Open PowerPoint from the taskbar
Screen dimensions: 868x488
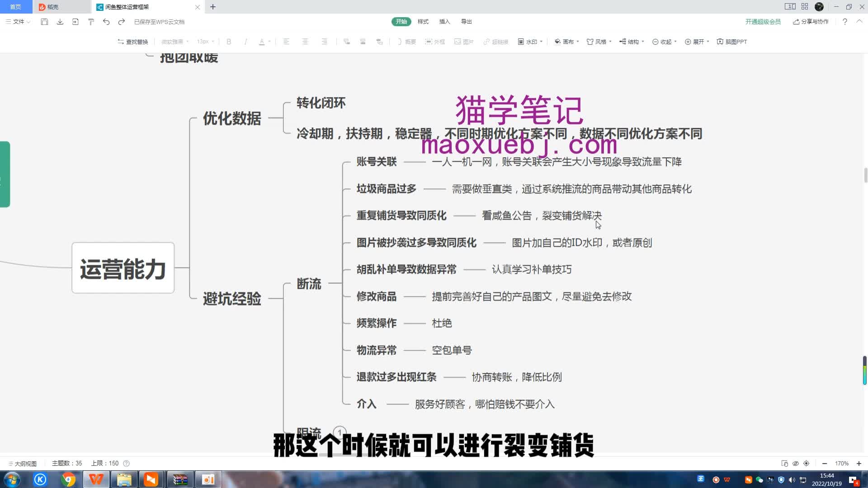coord(208,479)
